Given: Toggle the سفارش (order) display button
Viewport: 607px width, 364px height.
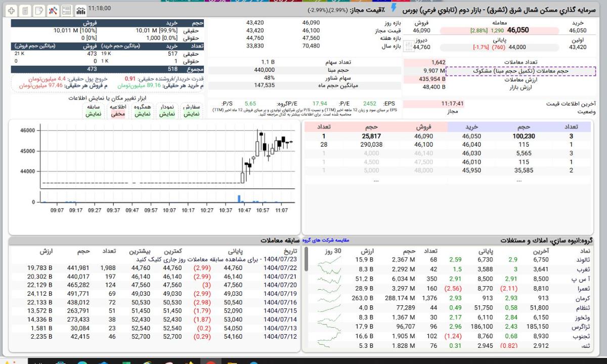Looking at the screenshot, I should pyautogui.click(x=192, y=111).
